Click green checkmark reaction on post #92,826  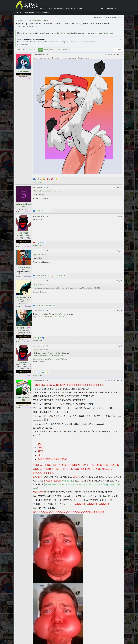coord(39,338)
